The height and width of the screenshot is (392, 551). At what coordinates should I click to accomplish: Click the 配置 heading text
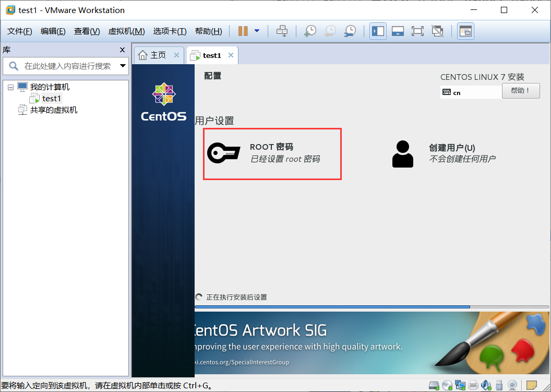(x=212, y=76)
